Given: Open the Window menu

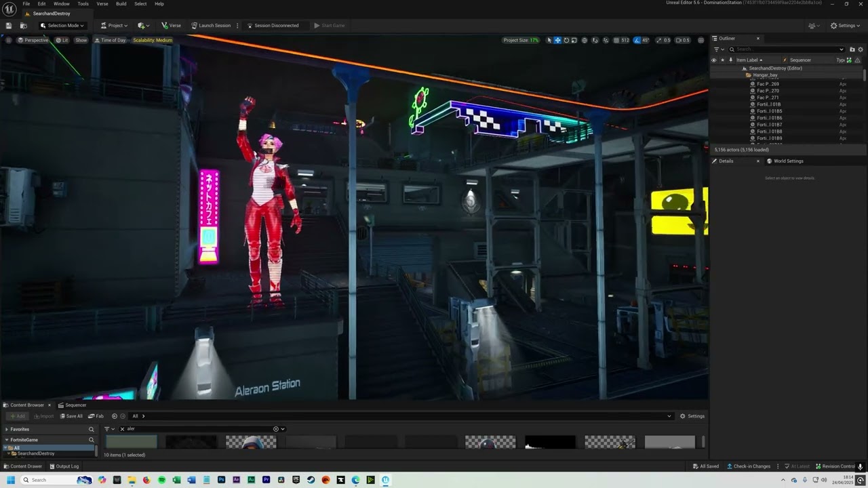Looking at the screenshot, I should [x=61, y=4].
